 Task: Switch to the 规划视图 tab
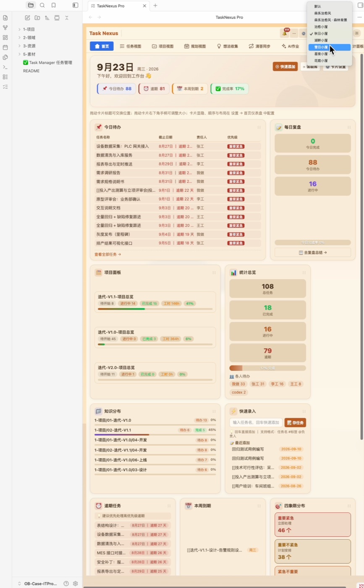coord(195,46)
